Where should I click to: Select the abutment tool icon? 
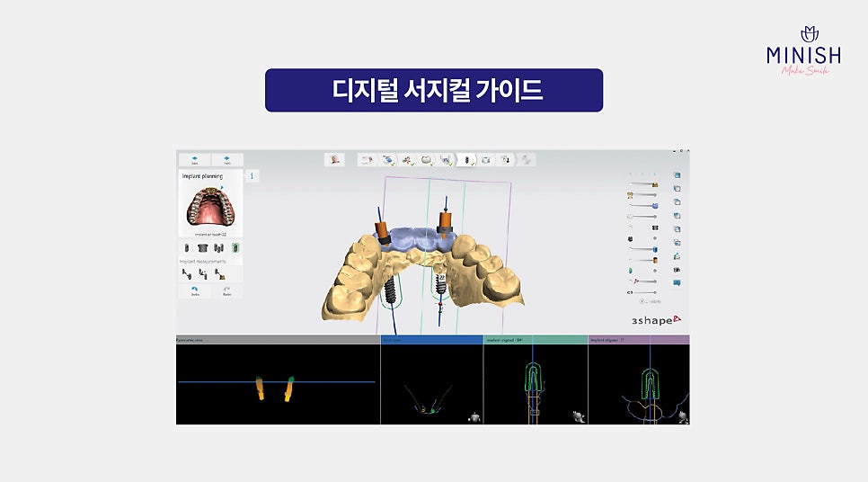coord(202,247)
